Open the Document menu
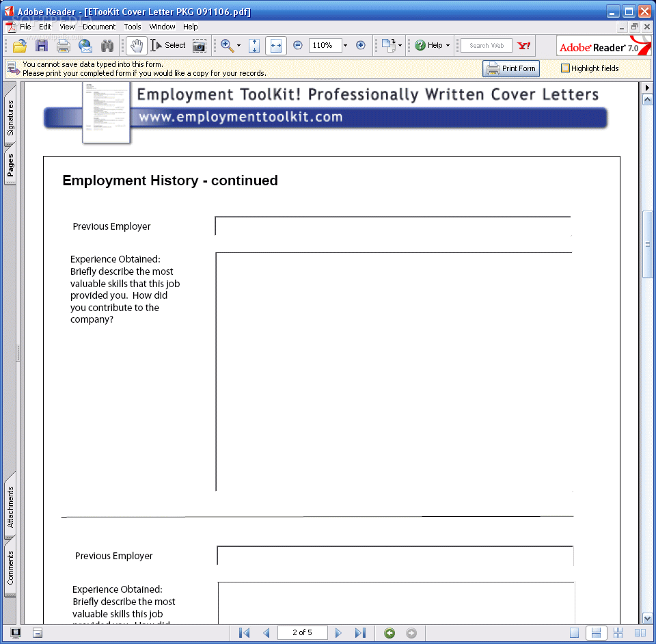 pos(98,27)
